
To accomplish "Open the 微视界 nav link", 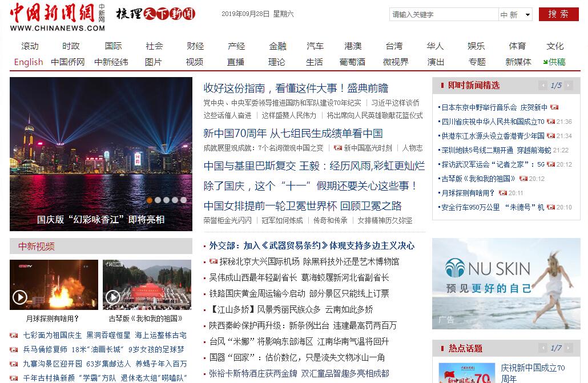I will pyautogui.click(x=395, y=62).
